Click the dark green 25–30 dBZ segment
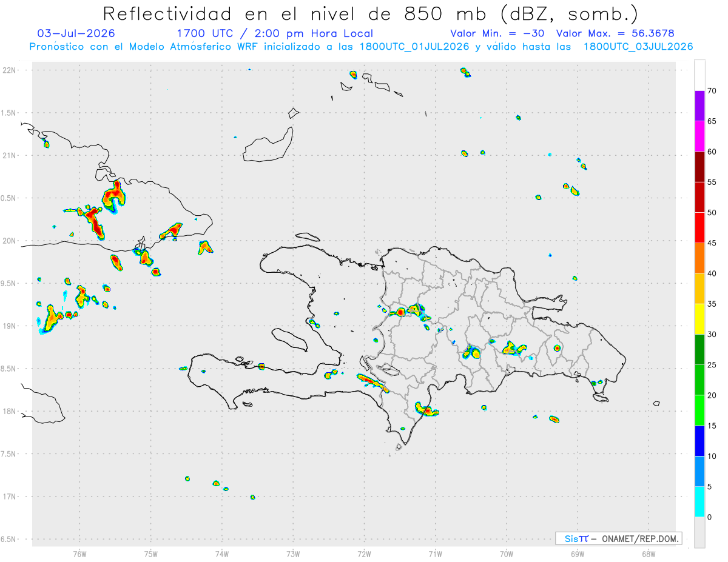The height and width of the screenshot is (562, 728). point(699,350)
